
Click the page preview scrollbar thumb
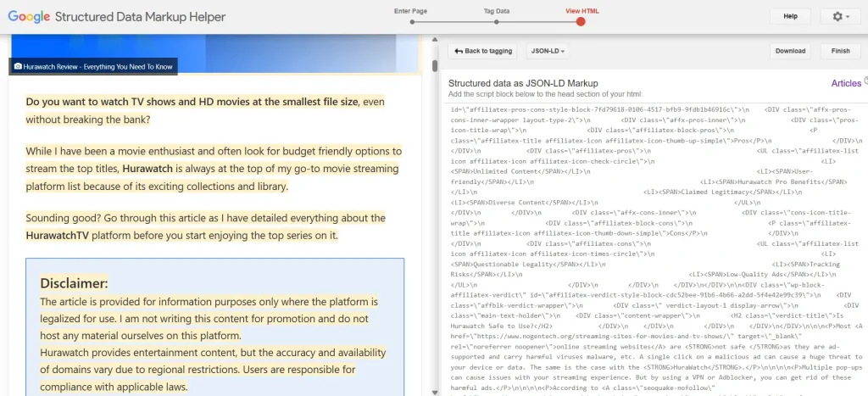[435, 66]
